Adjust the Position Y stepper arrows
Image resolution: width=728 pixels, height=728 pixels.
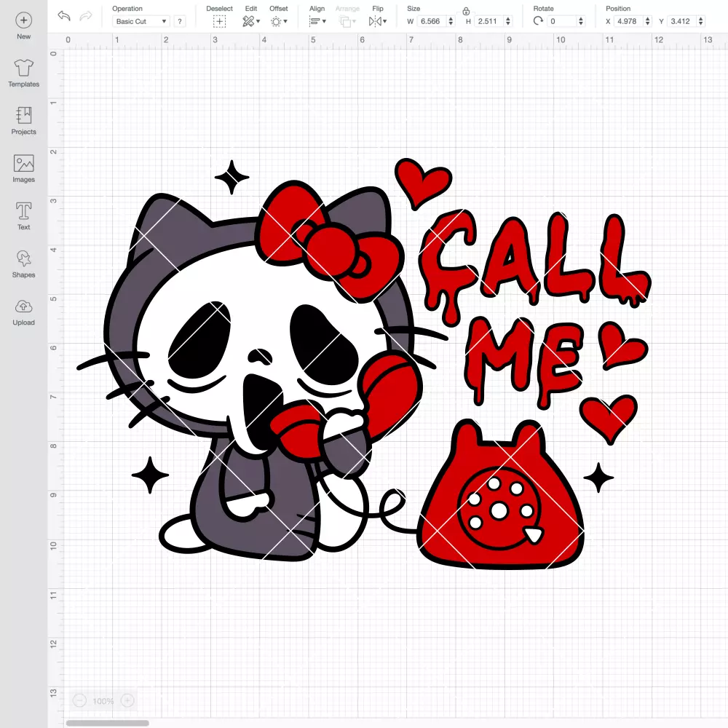pyautogui.click(x=701, y=21)
